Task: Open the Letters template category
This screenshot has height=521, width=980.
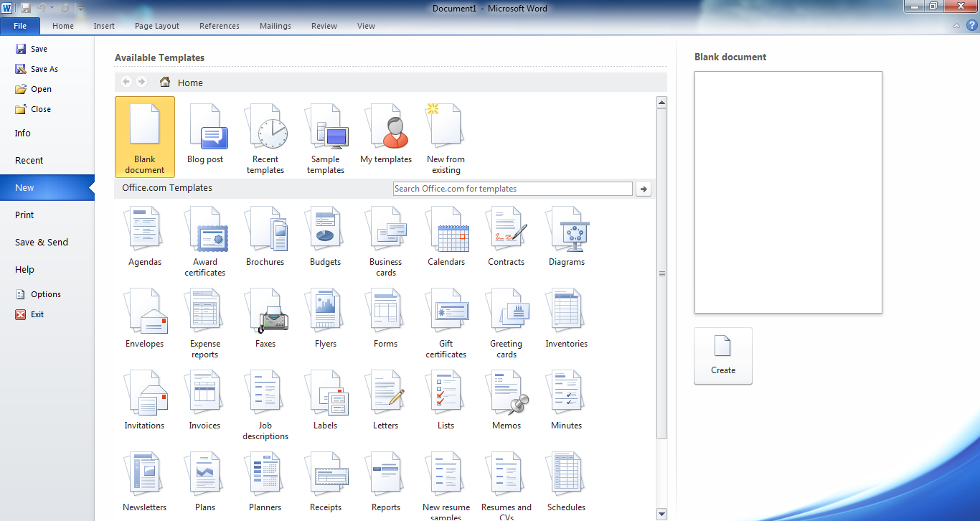Action: 386,400
